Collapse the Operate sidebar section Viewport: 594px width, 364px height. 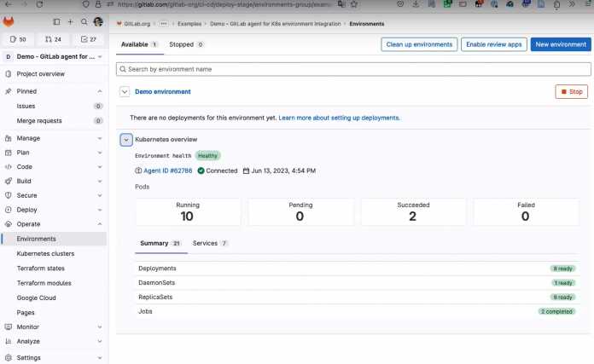(99, 224)
